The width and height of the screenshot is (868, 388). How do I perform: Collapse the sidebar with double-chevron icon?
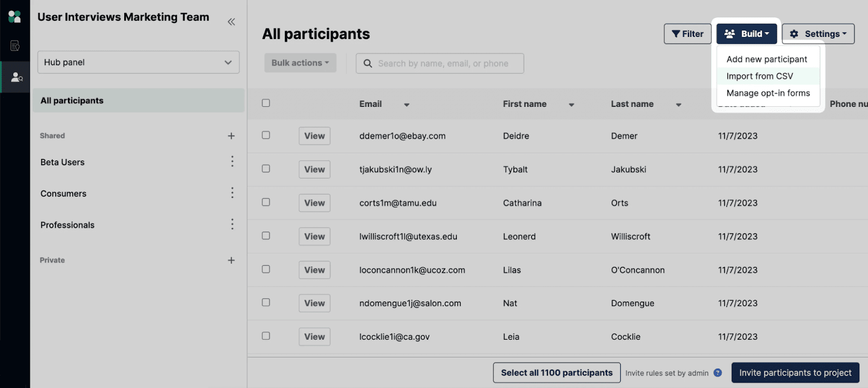[231, 22]
